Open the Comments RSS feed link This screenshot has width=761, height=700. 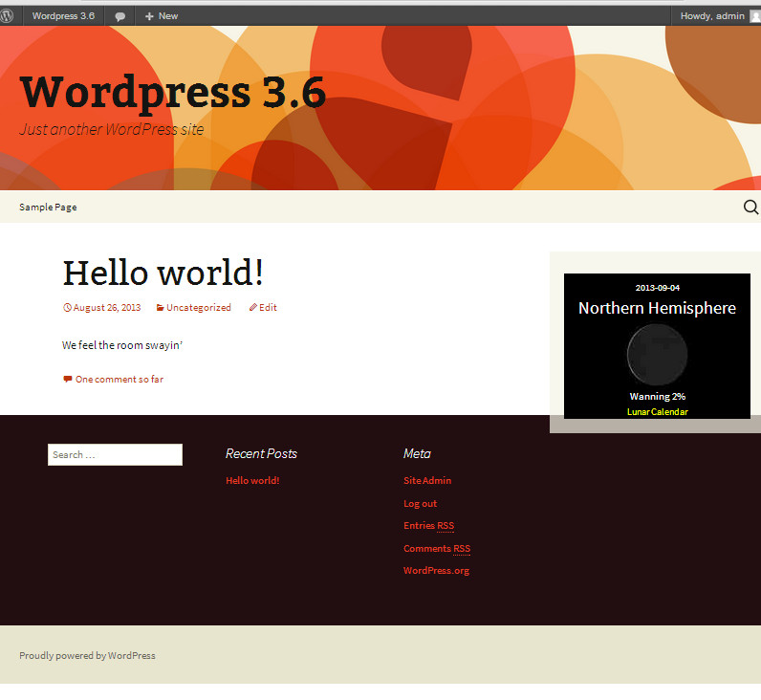pos(437,549)
